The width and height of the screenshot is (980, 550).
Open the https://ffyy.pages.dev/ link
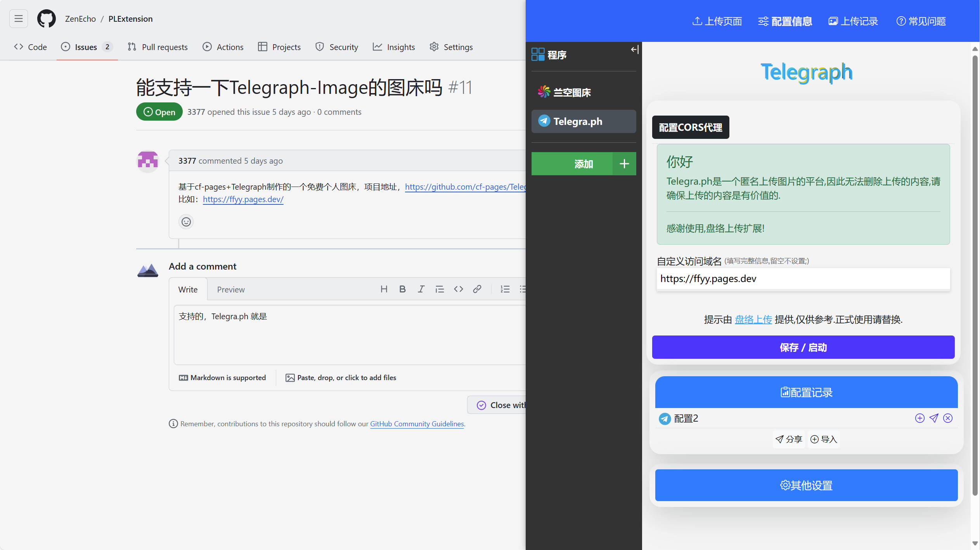(x=243, y=199)
